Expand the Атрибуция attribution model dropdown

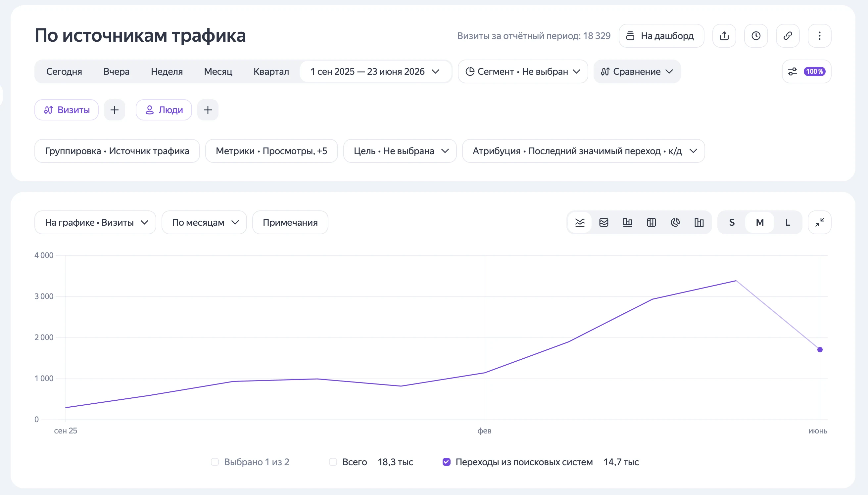[583, 151]
